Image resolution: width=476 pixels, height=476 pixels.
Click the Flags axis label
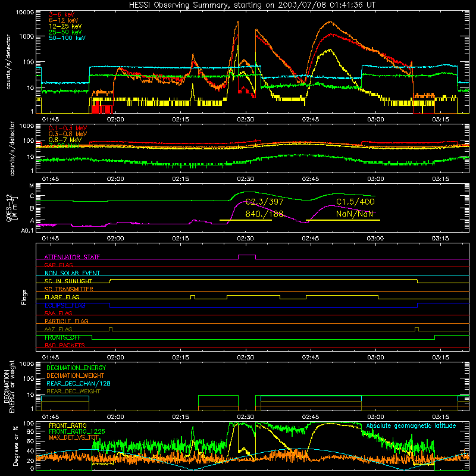tap(24, 297)
